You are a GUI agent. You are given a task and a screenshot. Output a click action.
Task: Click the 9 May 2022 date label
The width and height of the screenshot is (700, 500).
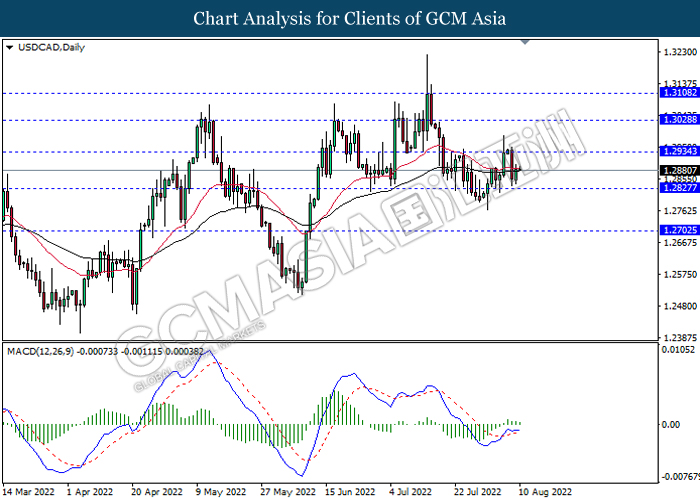pyautogui.click(x=221, y=492)
